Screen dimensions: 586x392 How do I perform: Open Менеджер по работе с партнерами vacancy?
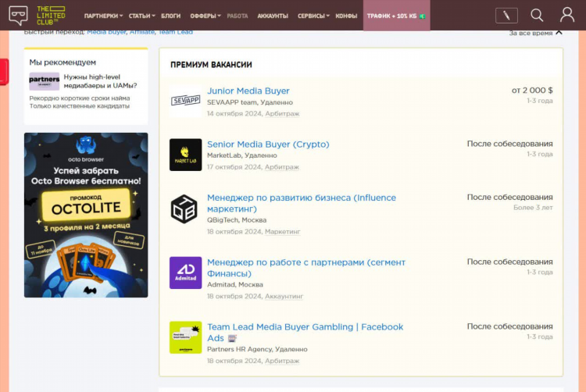pyautogui.click(x=306, y=268)
